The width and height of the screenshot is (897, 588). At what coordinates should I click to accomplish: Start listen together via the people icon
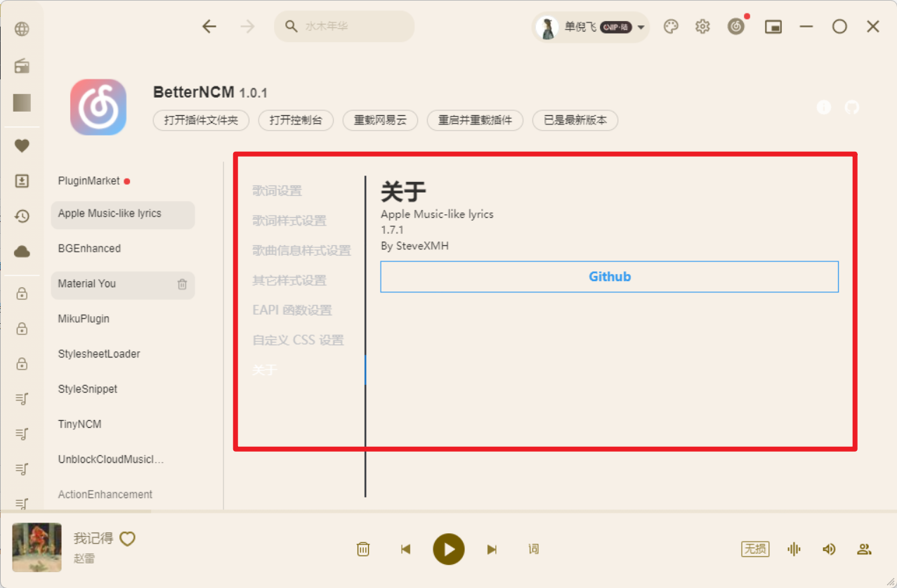(x=864, y=549)
